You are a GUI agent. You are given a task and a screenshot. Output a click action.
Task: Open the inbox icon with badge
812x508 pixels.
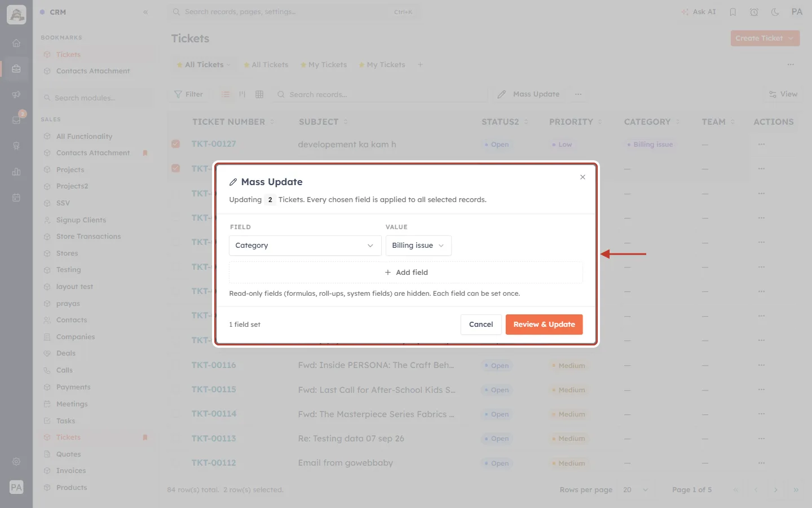(x=16, y=120)
